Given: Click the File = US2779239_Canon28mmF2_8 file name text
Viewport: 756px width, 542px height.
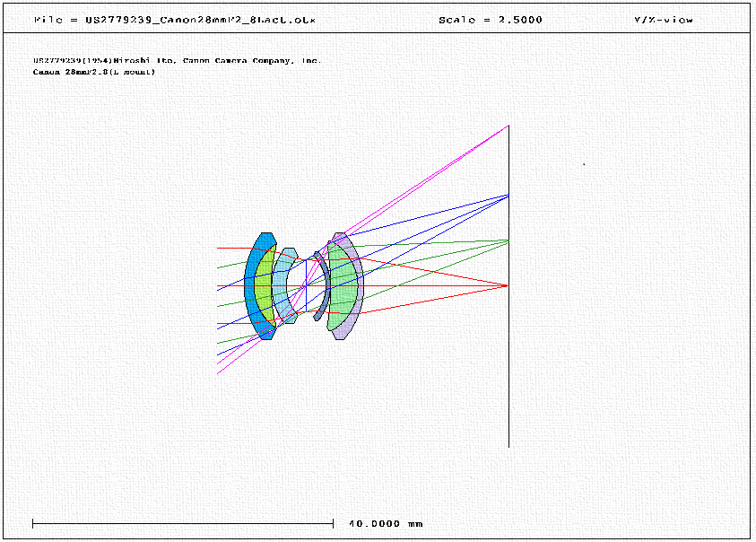Looking at the screenshot, I should click(175, 20).
